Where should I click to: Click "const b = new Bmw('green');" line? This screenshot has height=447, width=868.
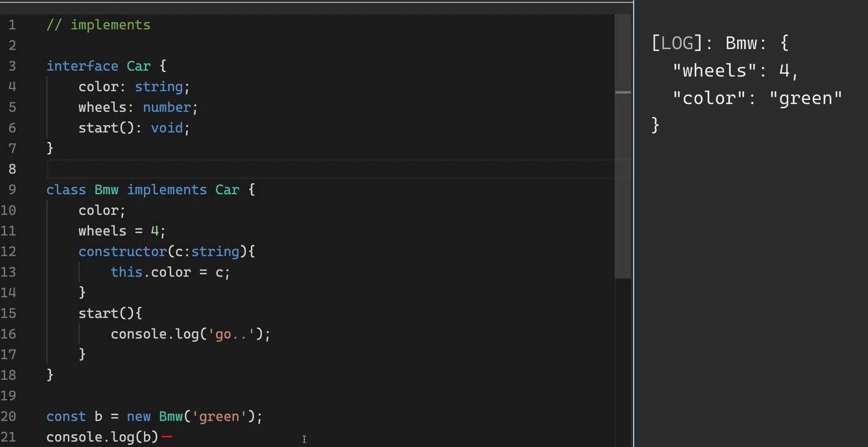click(x=155, y=416)
